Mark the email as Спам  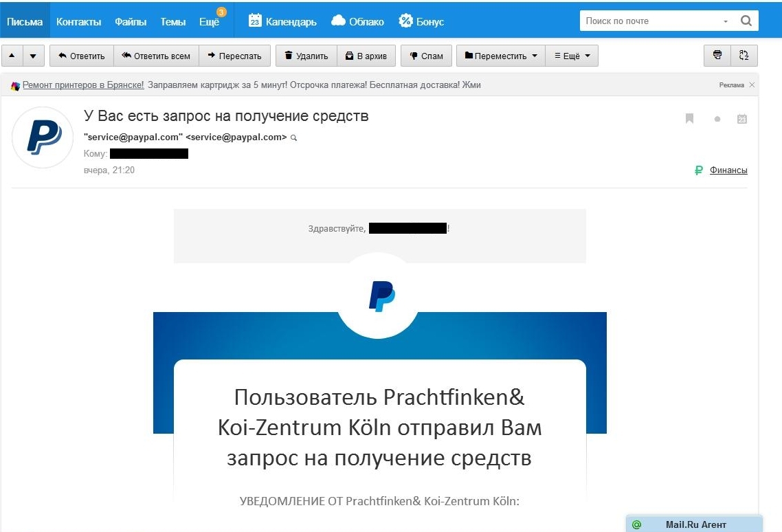426,56
